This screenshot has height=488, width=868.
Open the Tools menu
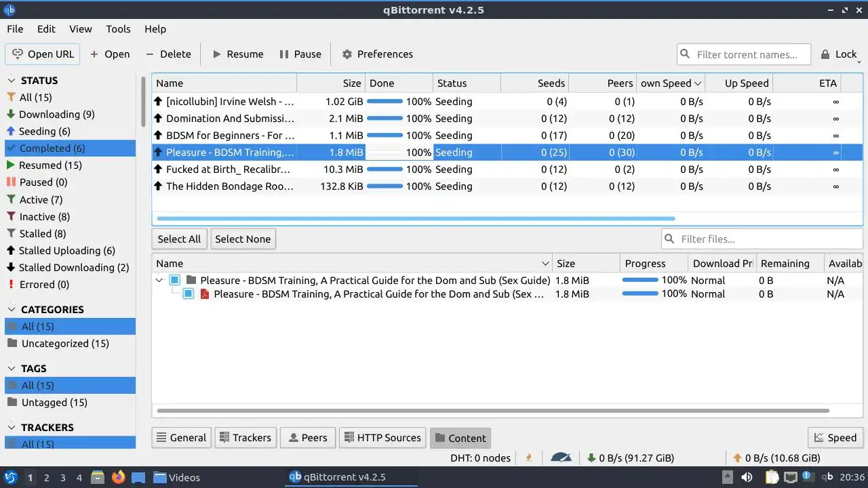[118, 29]
